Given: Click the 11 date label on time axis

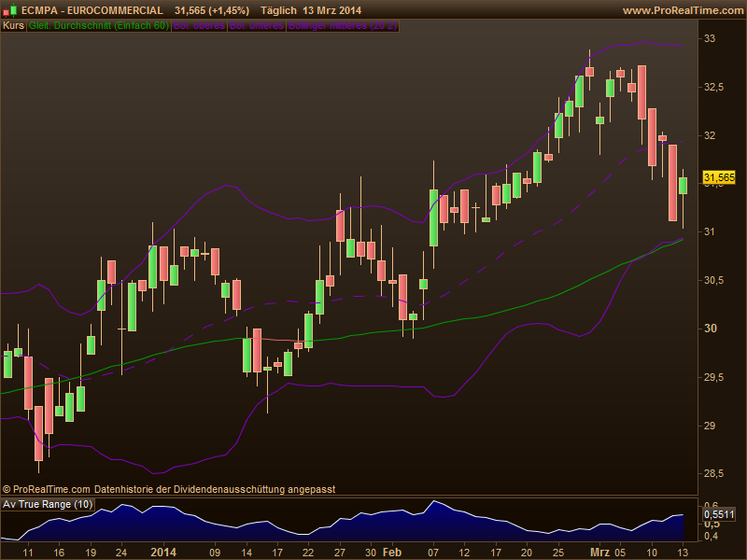Looking at the screenshot, I should click(28, 553).
